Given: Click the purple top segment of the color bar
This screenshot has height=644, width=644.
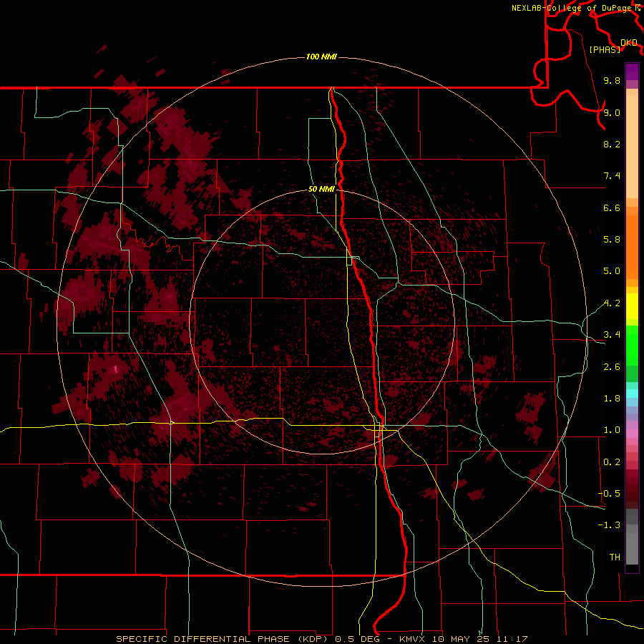Looking at the screenshot, I should pos(632,72).
